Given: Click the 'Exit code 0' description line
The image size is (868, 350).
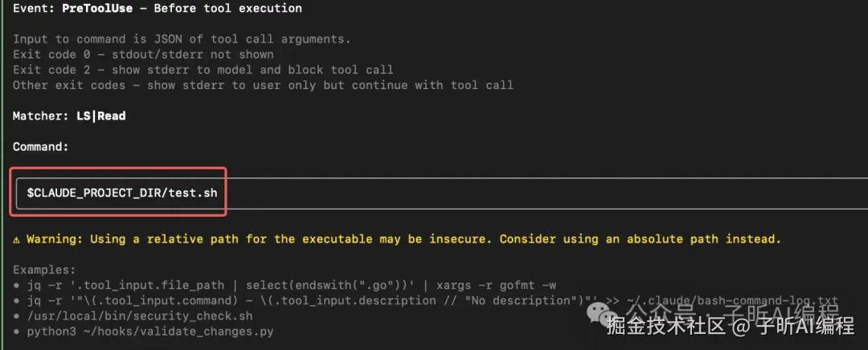Looking at the screenshot, I should click(x=143, y=55).
